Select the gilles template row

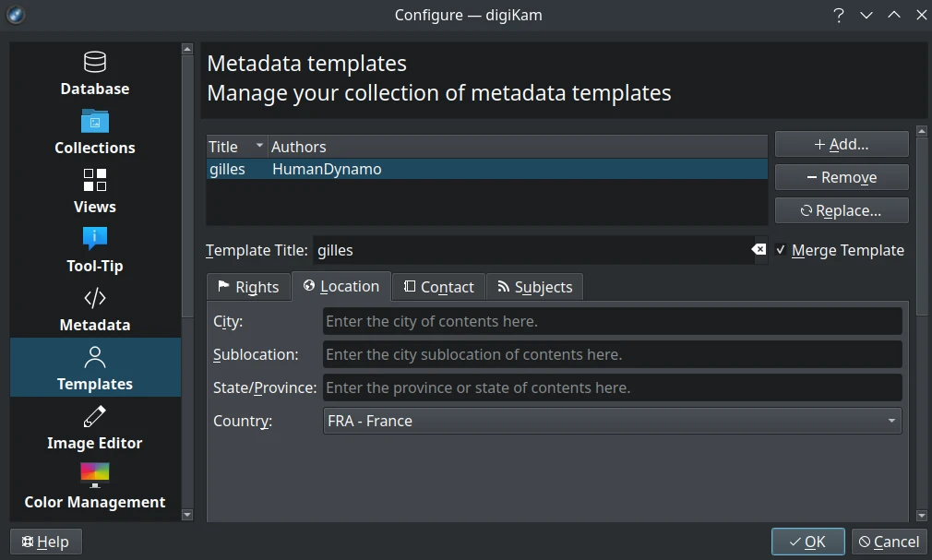[369, 169]
